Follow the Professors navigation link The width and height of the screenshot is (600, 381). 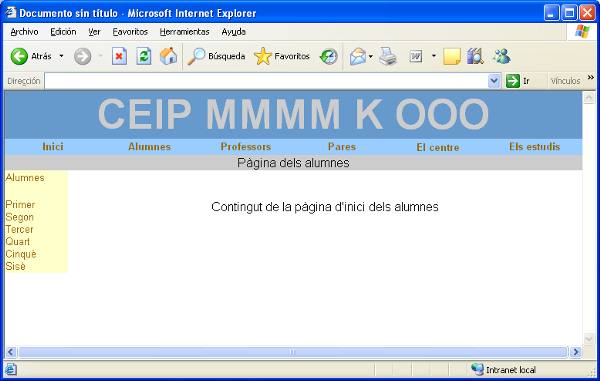[246, 147]
